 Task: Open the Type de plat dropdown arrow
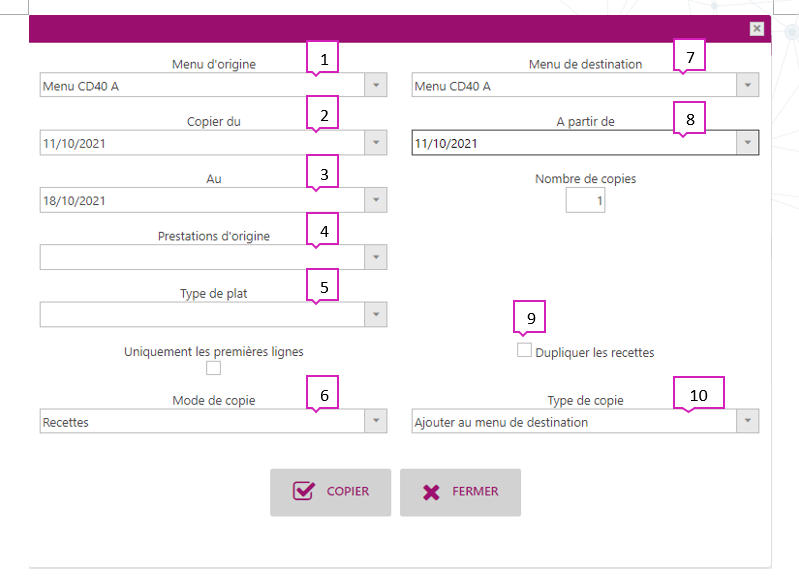pos(375,315)
